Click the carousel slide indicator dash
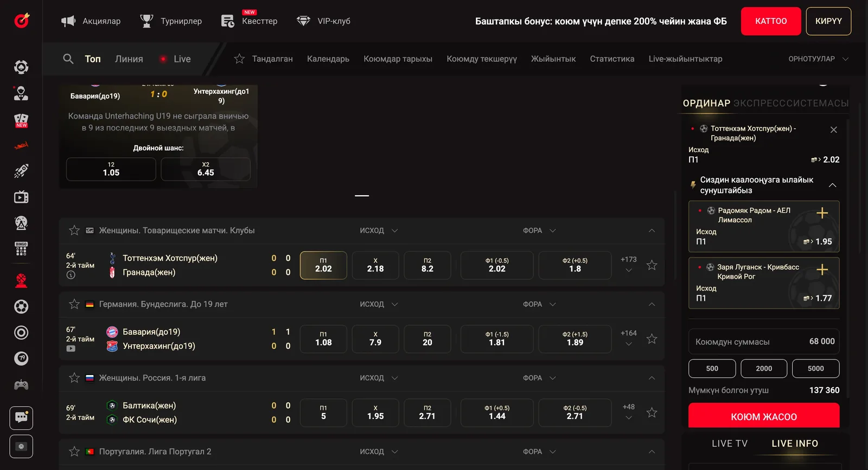 point(362,196)
